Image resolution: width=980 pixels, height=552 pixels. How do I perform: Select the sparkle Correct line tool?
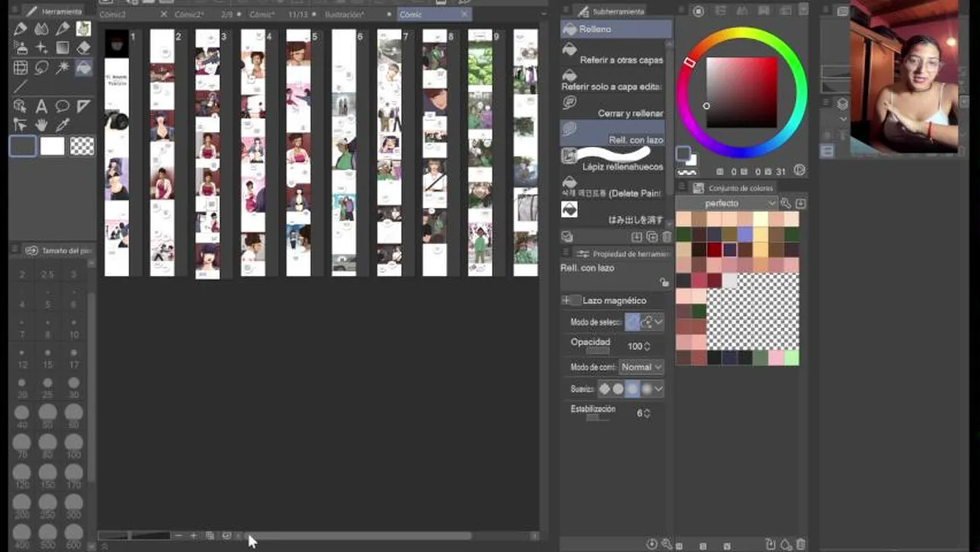click(x=41, y=48)
